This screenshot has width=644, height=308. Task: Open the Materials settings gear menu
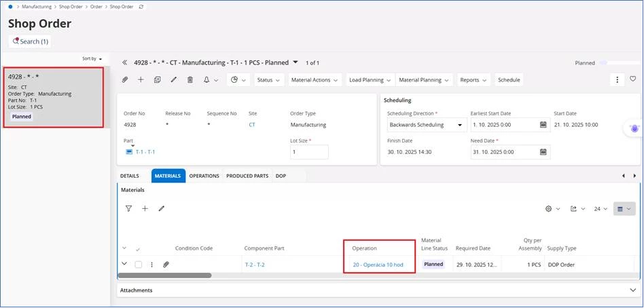click(552, 209)
